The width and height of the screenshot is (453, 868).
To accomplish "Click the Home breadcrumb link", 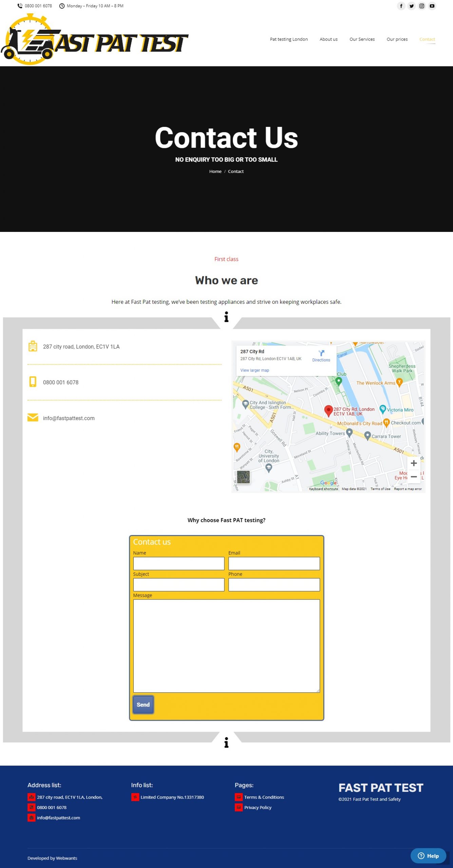I will (x=215, y=172).
